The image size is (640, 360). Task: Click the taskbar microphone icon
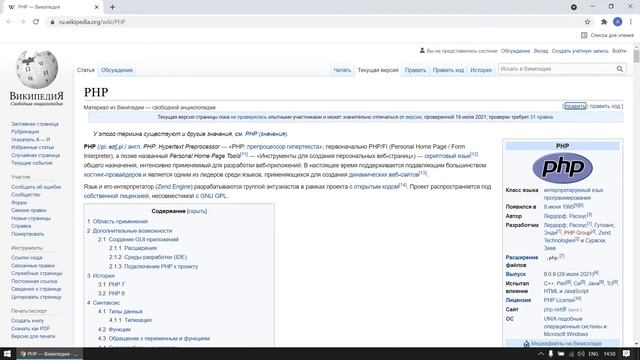tap(551, 353)
